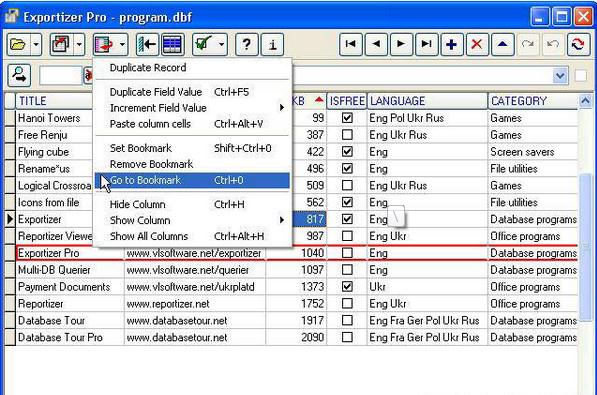Image resolution: width=597 pixels, height=395 pixels.
Task: Click the info 'i' toolbar icon
Action: tap(272, 45)
